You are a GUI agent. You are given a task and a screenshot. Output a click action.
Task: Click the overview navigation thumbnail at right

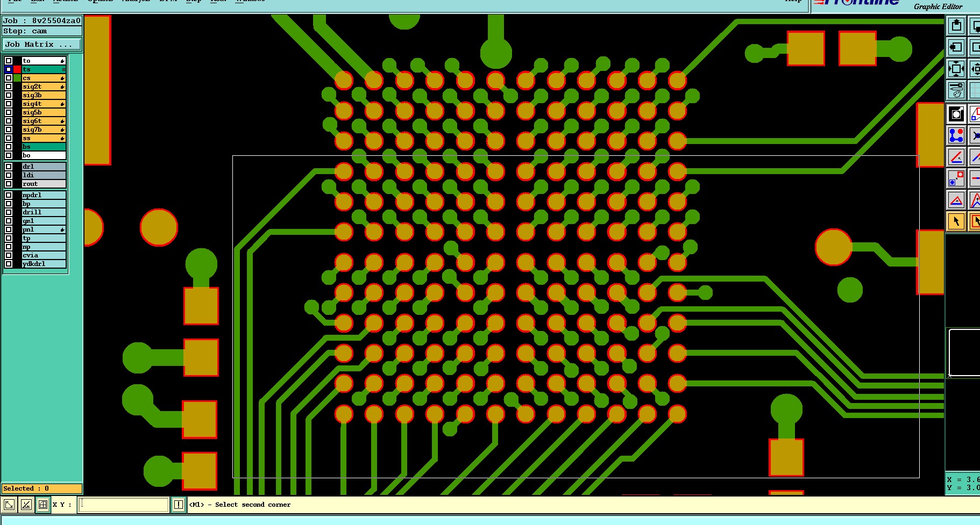(x=964, y=353)
